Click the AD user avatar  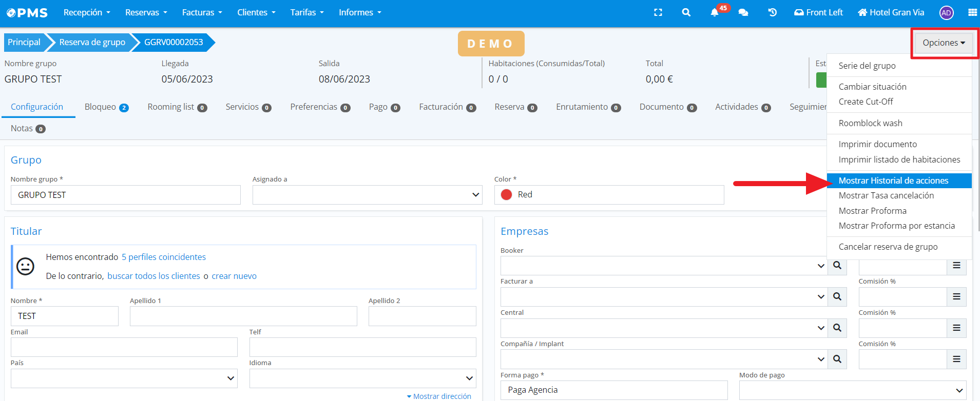tap(946, 13)
